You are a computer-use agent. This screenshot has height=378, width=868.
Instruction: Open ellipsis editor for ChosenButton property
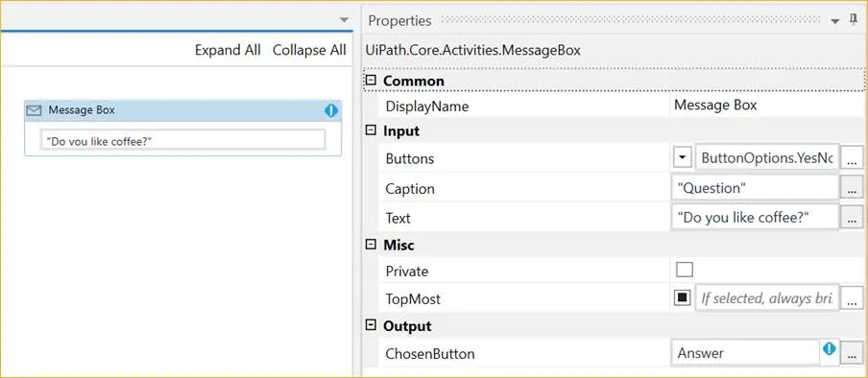tap(852, 353)
